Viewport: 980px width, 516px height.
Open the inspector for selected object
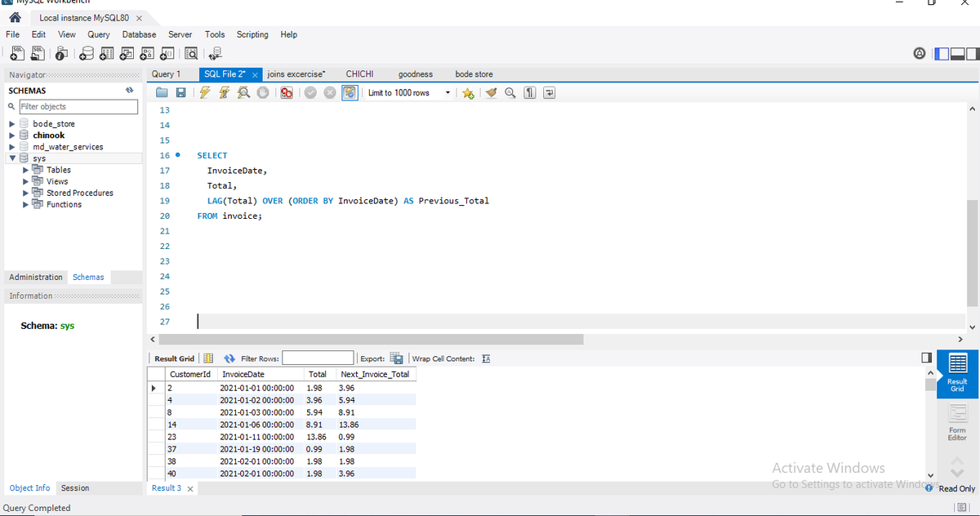61,54
